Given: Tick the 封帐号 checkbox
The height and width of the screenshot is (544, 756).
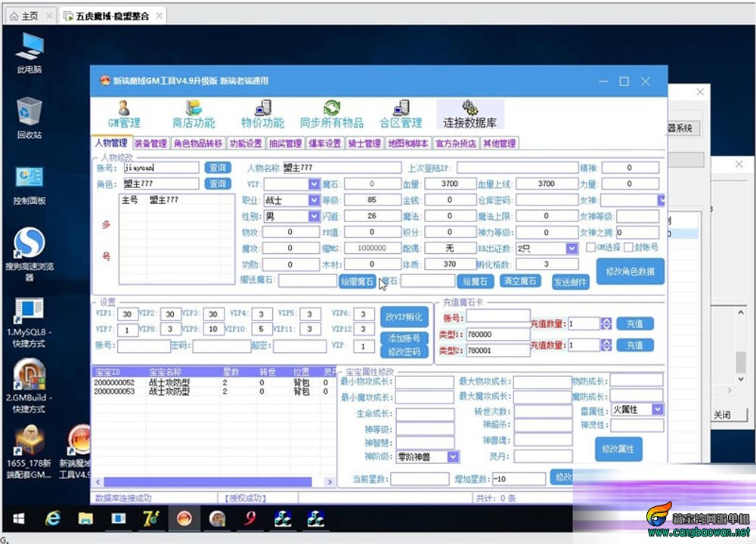Looking at the screenshot, I should tap(628, 247).
